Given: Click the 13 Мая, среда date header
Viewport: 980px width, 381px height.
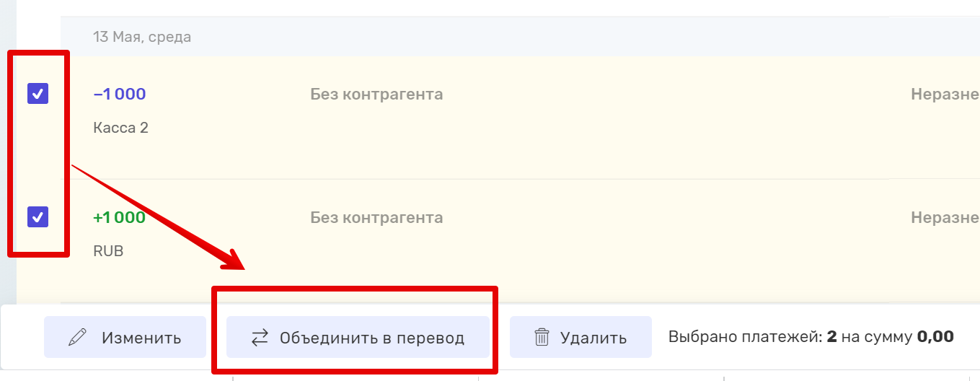Looking at the screenshot, I should click(x=142, y=36).
